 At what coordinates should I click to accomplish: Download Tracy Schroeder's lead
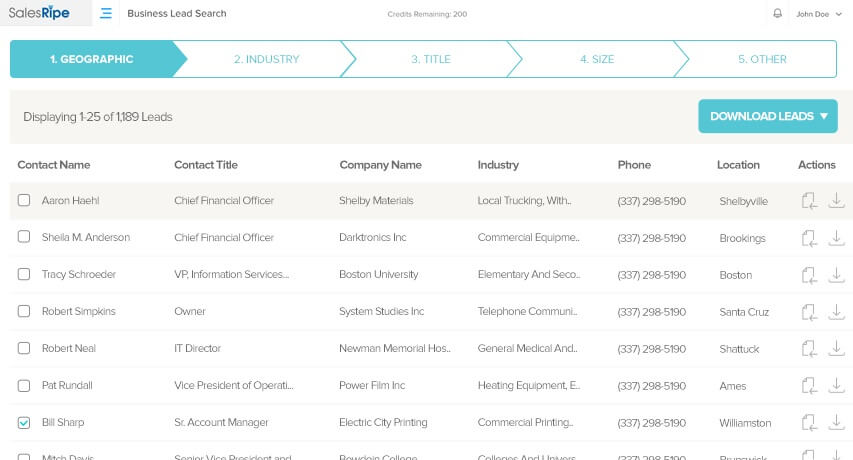(837, 275)
